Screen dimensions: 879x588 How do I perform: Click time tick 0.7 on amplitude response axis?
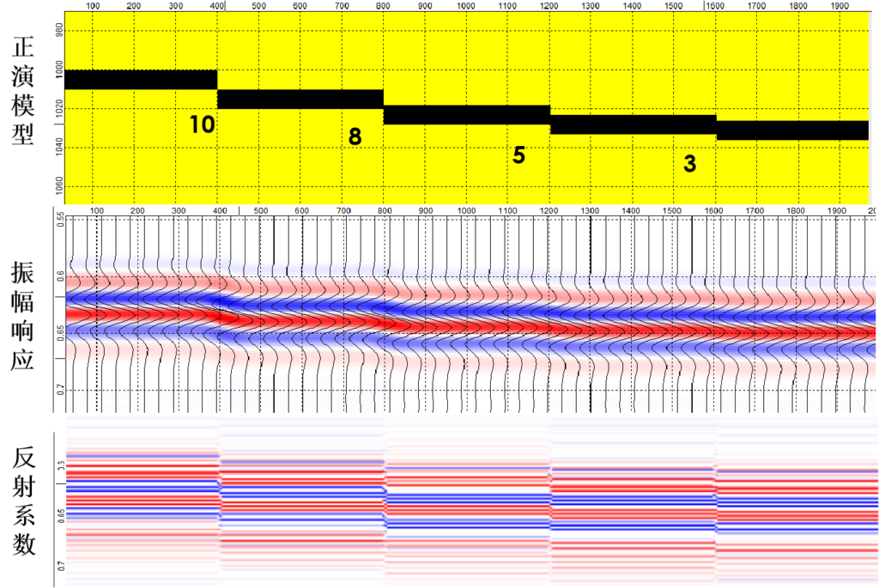pyautogui.click(x=61, y=390)
